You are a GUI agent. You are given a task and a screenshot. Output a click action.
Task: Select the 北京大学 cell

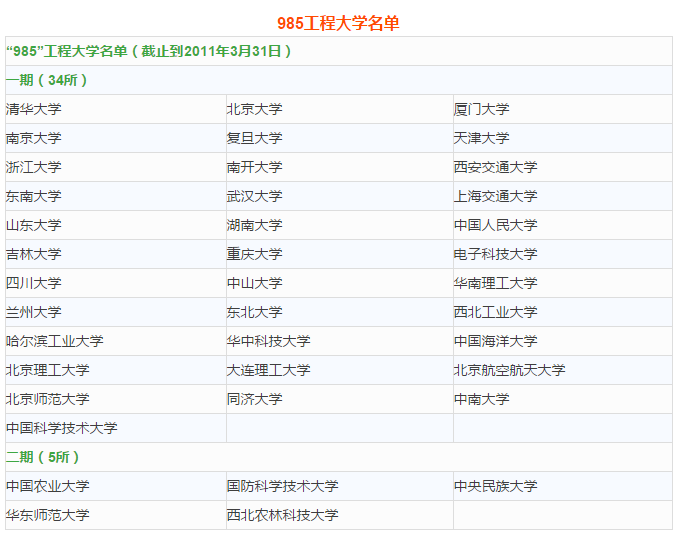340,109
